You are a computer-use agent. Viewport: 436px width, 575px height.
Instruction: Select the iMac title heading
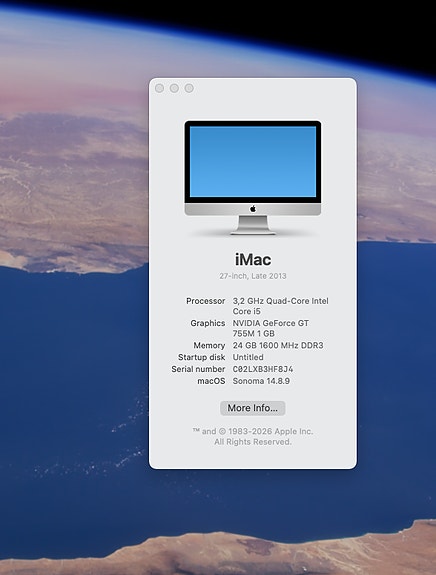coord(253,260)
